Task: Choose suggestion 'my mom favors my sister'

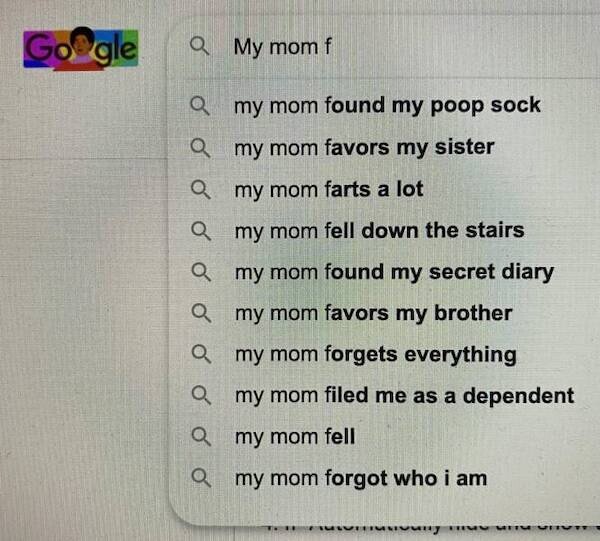Action: [x=364, y=147]
